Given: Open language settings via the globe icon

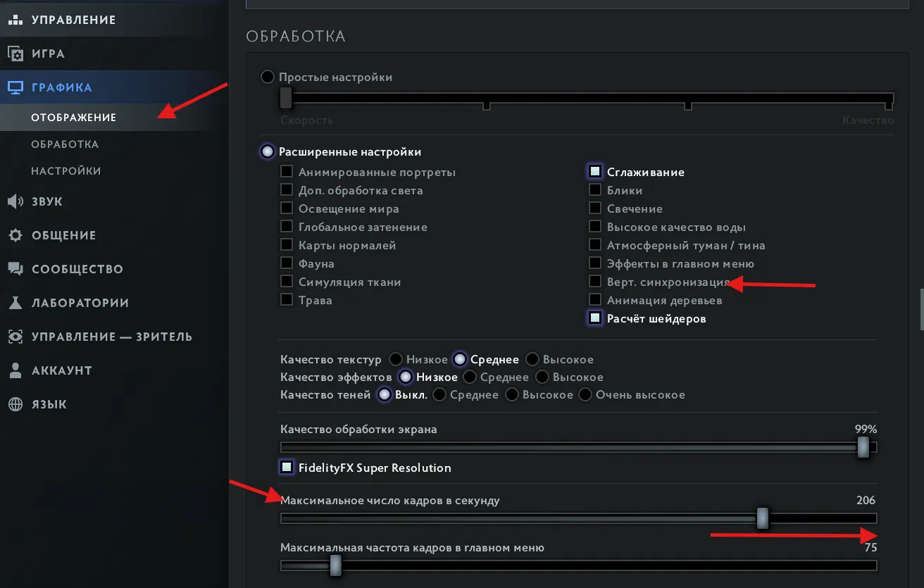Looking at the screenshot, I should 15,404.
